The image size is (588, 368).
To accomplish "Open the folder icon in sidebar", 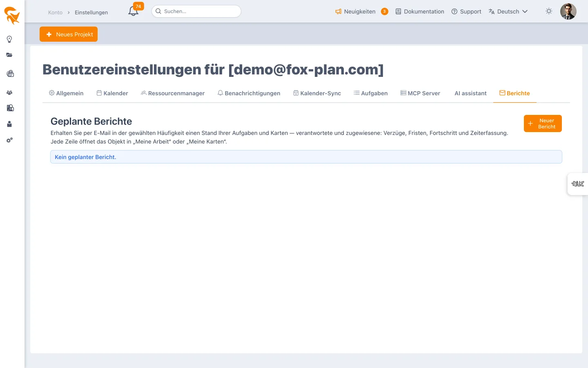I will point(9,55).
